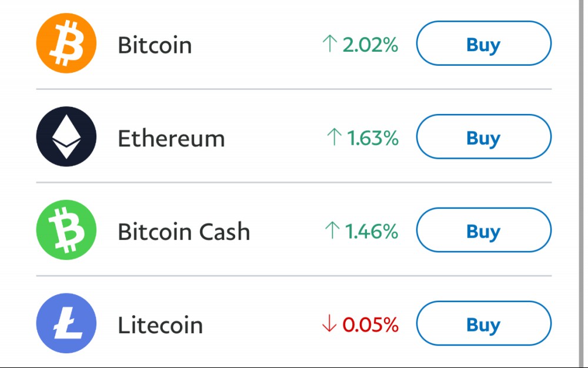This screenshot has height=368, width=588.
Task: Tap the Buy button for Ethereum
Action: 484,137
